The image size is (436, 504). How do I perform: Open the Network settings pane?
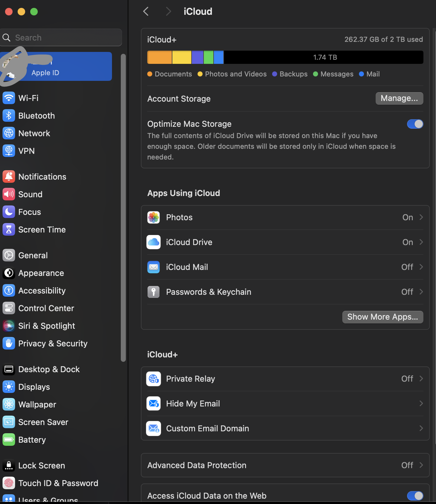56,133
